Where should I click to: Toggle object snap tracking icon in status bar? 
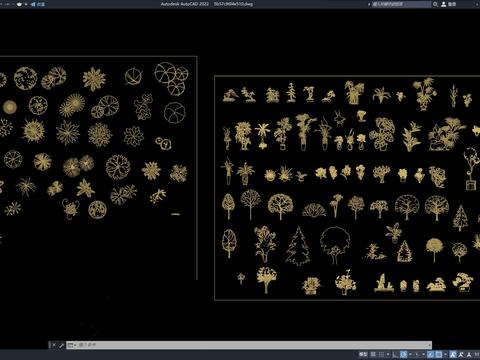pos(430,354)
